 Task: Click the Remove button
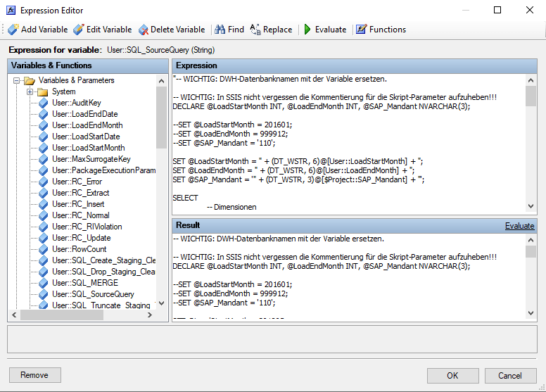pos(34,375)
